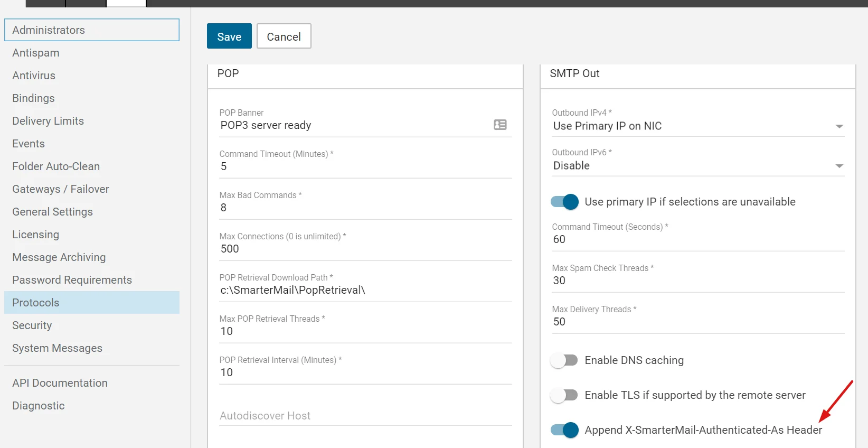Click the POP section heading
Viewport: 868px width, 448px height.
point(228,73)
